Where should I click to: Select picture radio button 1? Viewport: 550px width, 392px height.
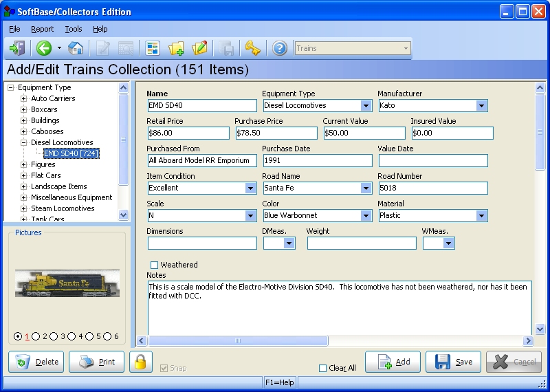18,336
